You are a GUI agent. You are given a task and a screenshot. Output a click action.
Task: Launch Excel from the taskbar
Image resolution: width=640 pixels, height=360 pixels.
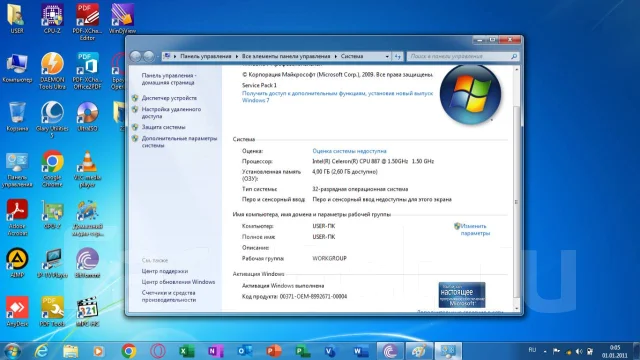[x=187, y=351]
